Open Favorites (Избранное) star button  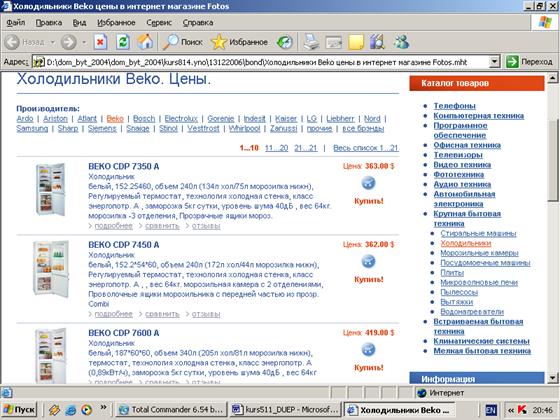[x=239, y=42]
